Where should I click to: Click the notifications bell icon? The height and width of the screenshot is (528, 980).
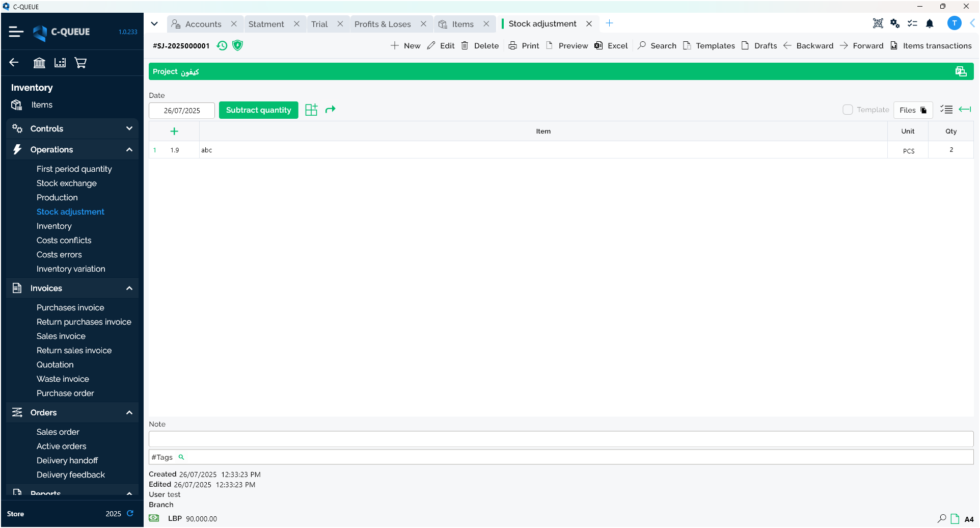pyautogui.click(x=930, y=23)
